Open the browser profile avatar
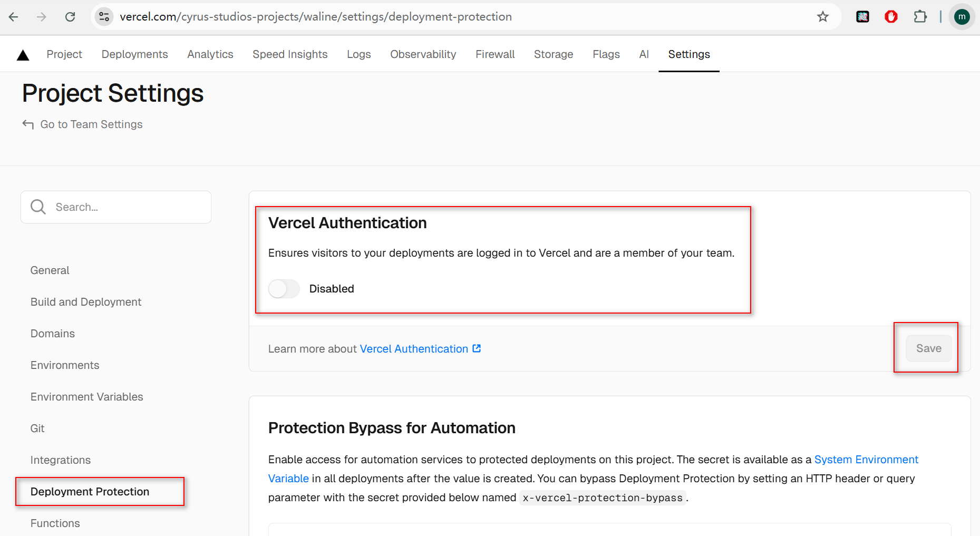Viewport: 980px width, 536px height. click(962, 17)
